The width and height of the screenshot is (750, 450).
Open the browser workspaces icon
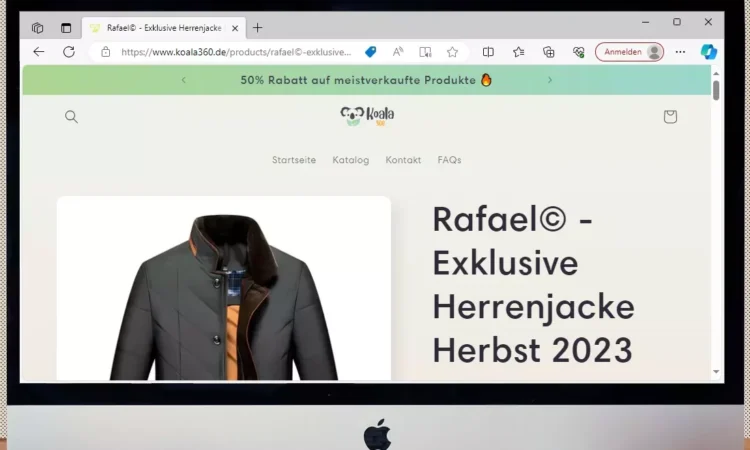[37, 28]
